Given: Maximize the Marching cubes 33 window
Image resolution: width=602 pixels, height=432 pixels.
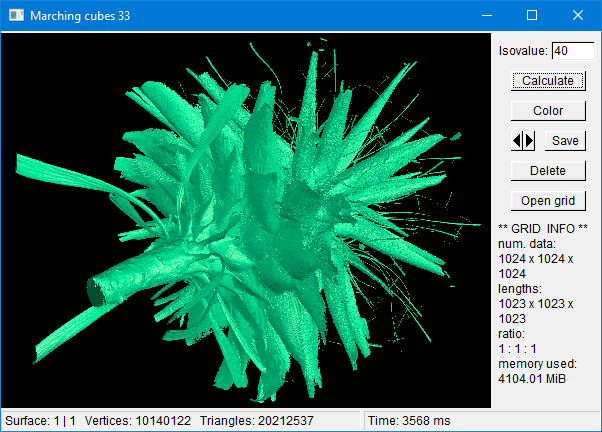Looking at the screenshot, I should pyautogui.click(x=532, y=16).
